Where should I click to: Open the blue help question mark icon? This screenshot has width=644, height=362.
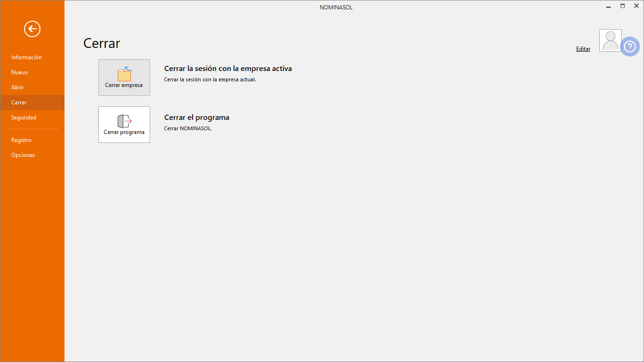click(x=630, y=47)
